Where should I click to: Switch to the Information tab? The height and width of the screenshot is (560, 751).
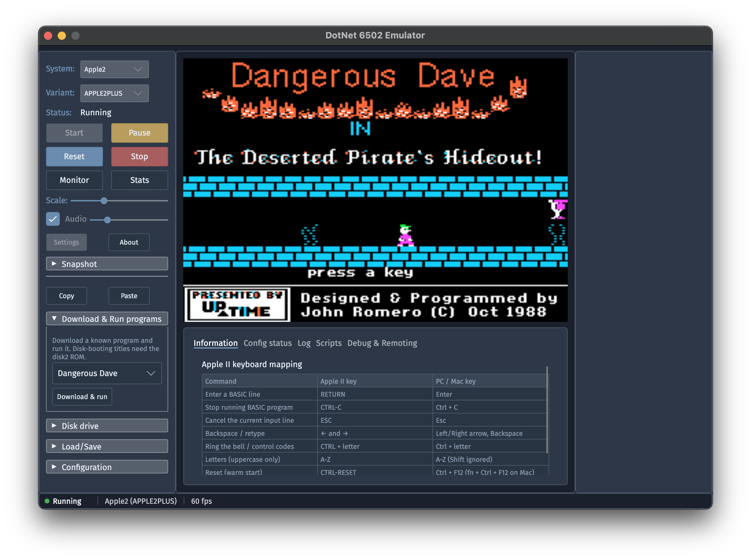tap(216, 343)
